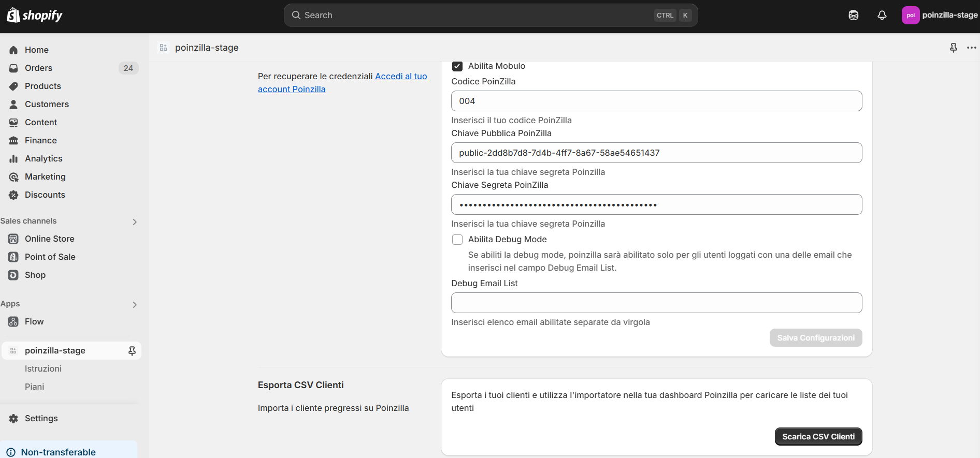
Task: Click the Home icon in sidebar
Action: tap(13, 50)
